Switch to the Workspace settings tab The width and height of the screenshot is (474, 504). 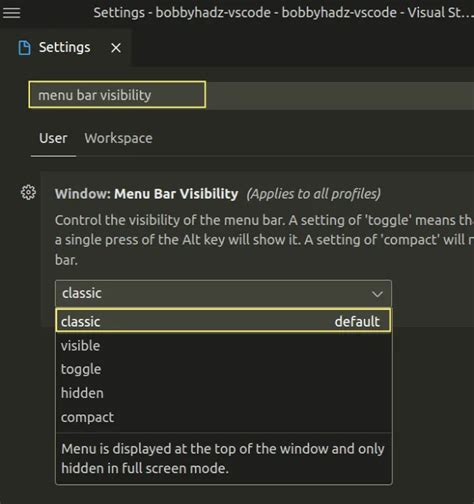coord(118,138)
